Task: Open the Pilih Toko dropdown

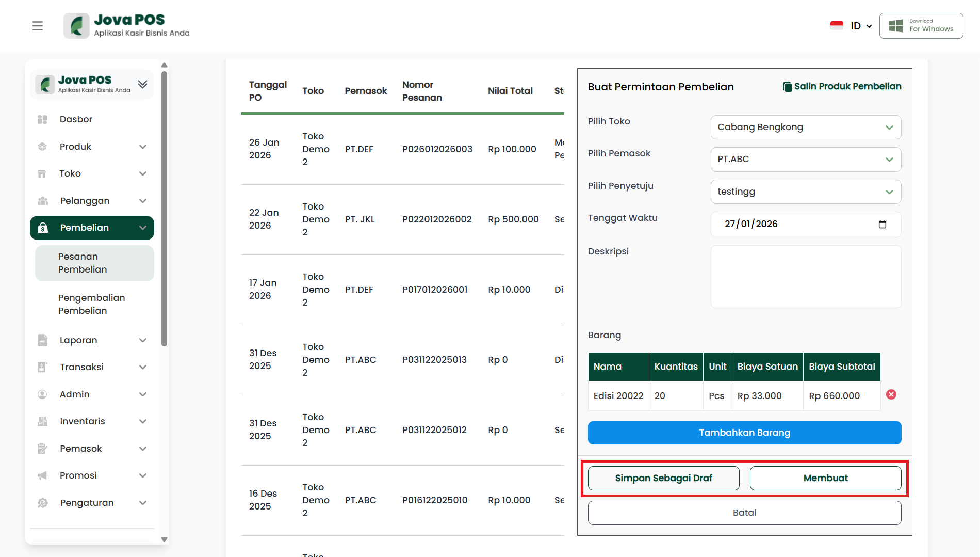Action: [x=805, y=128]
